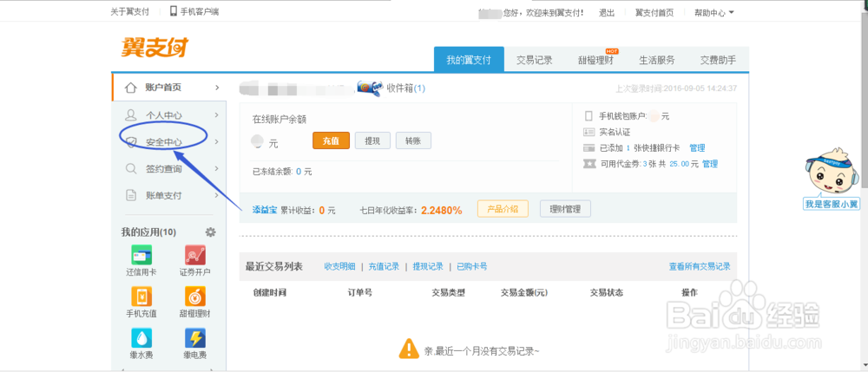Click the inbox mail icon
The height and width of the screenshot is (372, 868).
click(x=371, y=88)
